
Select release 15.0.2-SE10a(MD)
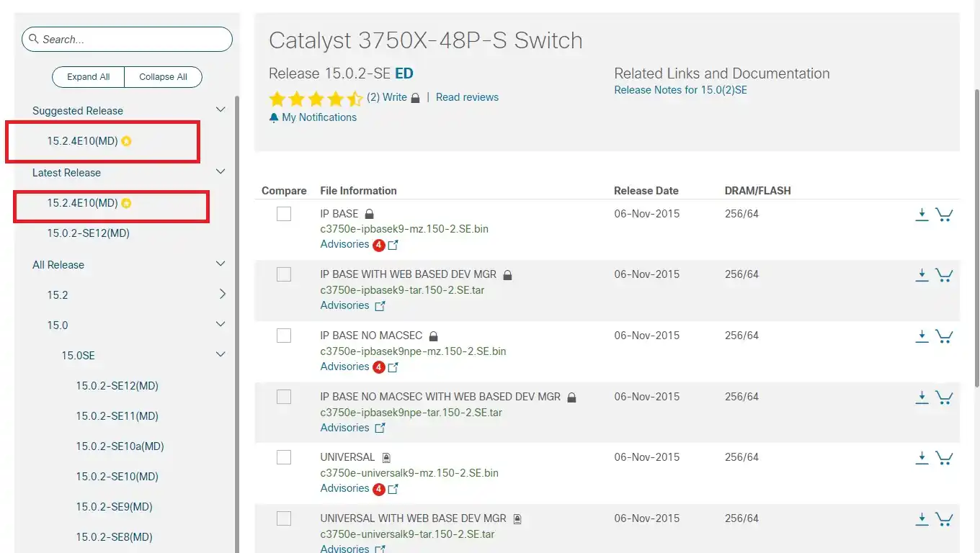point(120,446)
